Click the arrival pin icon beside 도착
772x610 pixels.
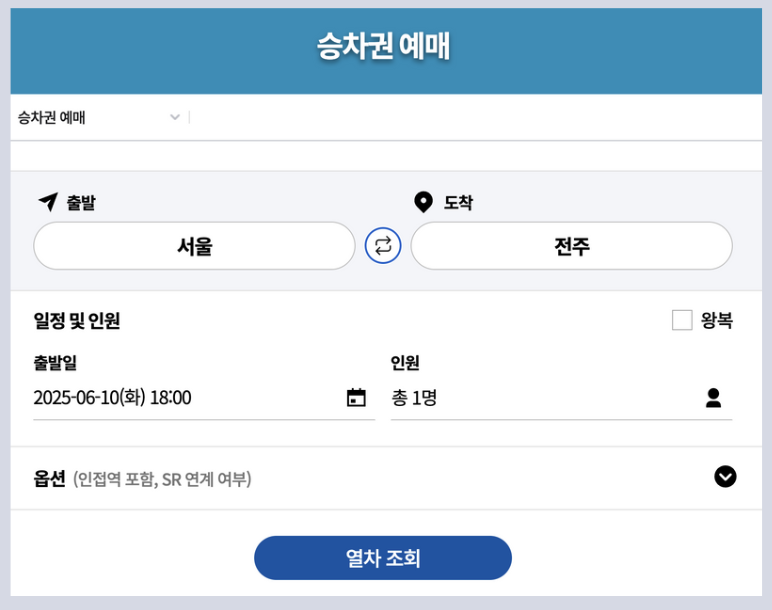423,202
